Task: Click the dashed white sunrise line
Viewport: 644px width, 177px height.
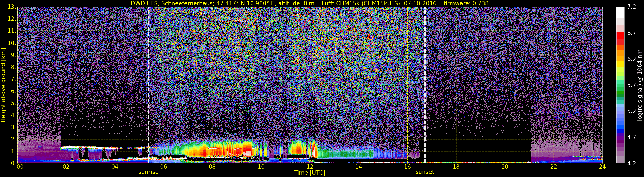Action: pos(149,85)
